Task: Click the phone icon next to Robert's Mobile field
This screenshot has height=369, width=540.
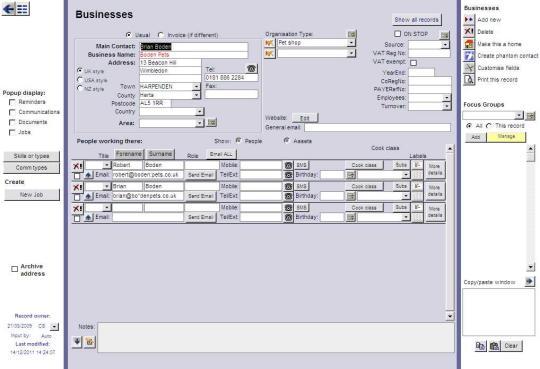Action: pyautogui.click(x=288, y=165)
